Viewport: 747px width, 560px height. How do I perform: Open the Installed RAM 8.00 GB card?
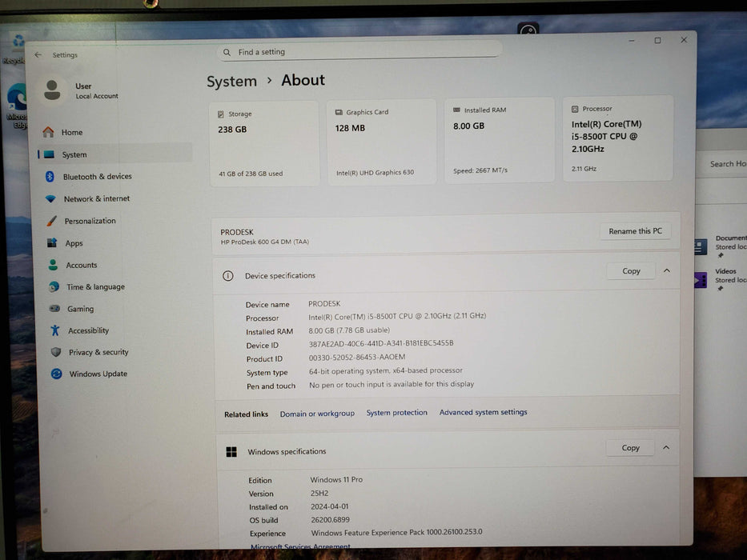500,140
